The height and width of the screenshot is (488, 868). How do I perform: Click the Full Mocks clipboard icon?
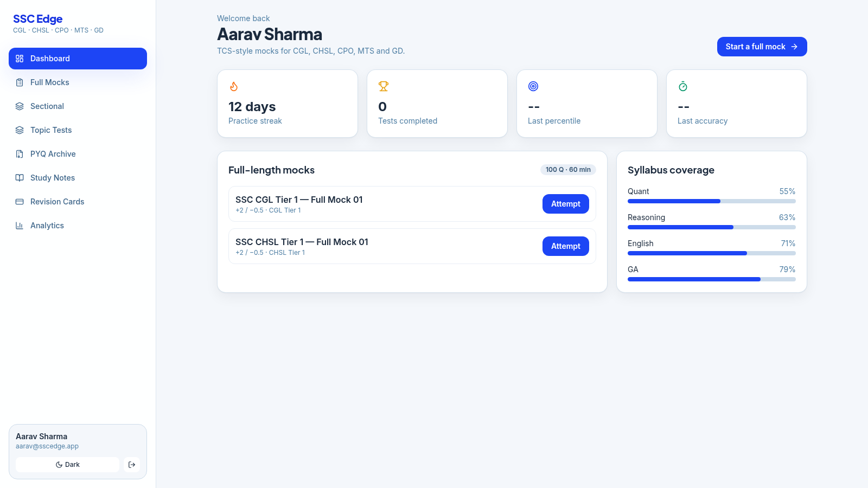[20, 82]
